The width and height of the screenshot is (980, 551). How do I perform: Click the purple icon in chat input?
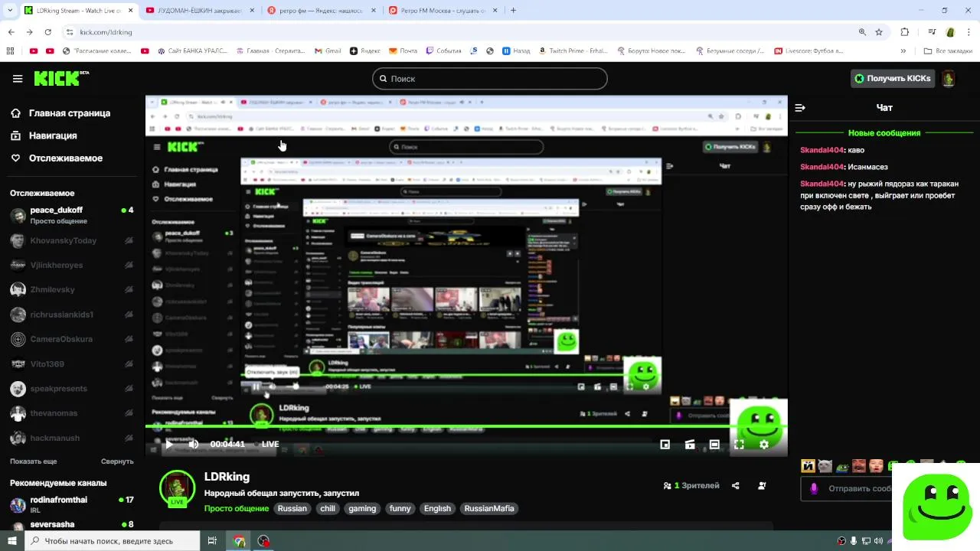point(814,488)
